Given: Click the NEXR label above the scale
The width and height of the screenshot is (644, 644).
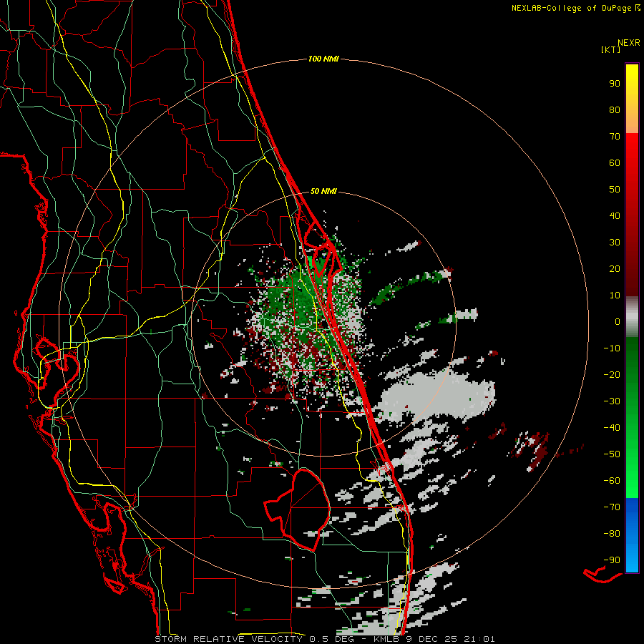Looking at the screenshot, I should click(629, 43).
